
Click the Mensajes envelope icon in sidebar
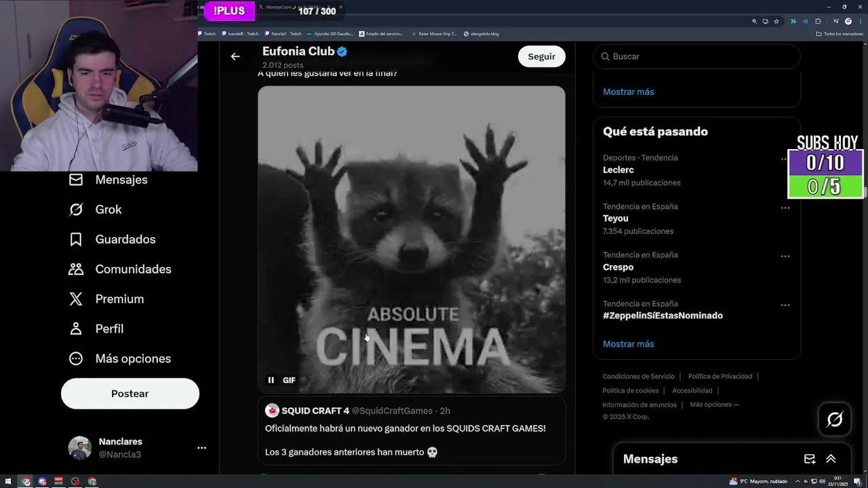click(x=76, y=180)
